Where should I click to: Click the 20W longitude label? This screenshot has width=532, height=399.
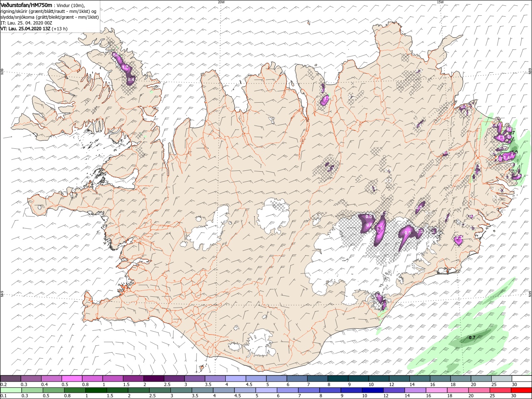(221, 2)
